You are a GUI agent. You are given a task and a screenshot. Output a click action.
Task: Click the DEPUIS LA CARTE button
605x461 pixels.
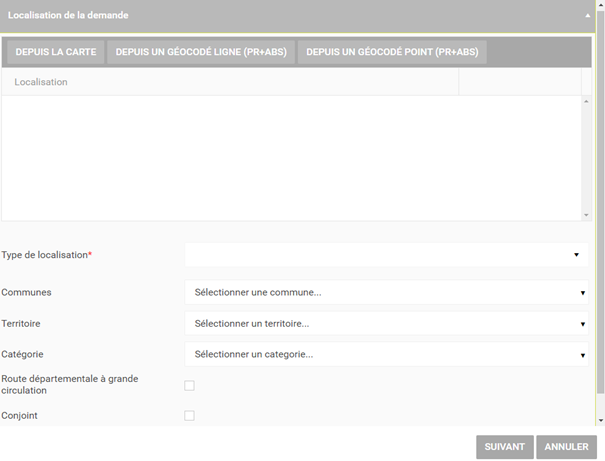(55, 52)
